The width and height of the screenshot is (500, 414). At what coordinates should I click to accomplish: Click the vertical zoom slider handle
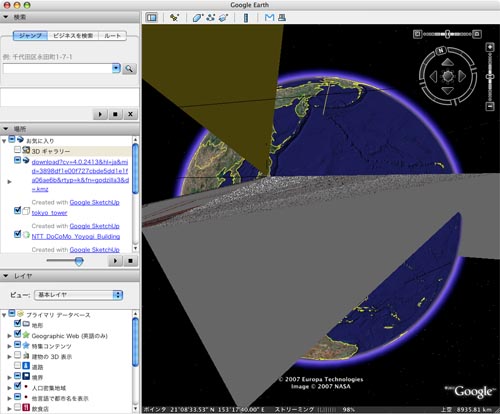[x=490, y=77]
